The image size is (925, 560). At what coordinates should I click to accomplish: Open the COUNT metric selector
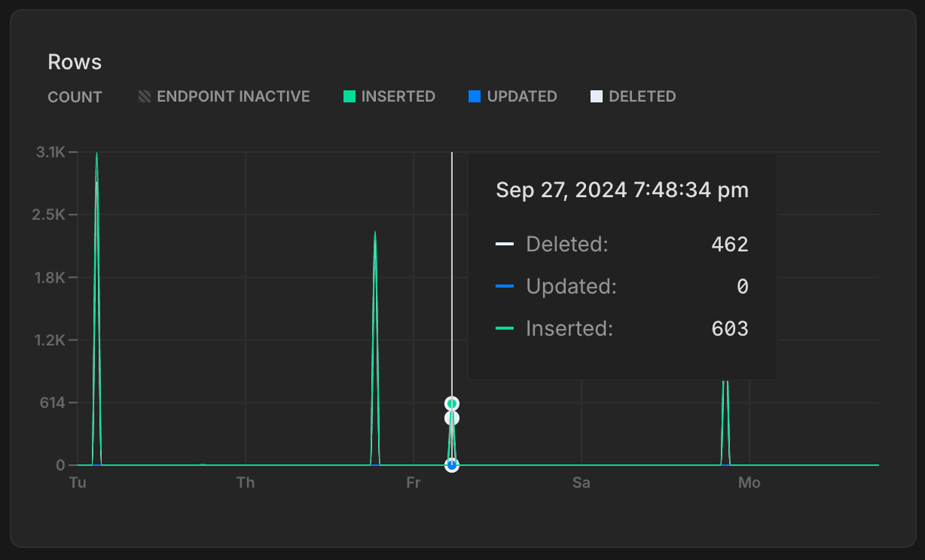(75, 96)
